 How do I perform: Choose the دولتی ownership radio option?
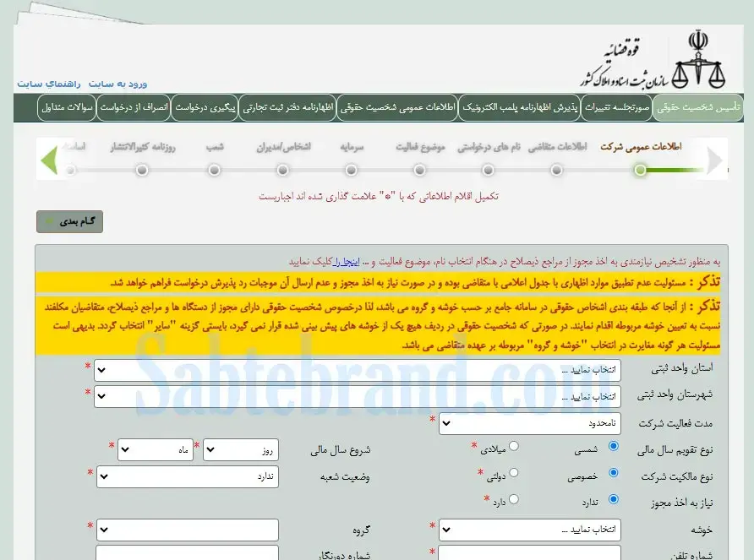click(x=513, y=473)
